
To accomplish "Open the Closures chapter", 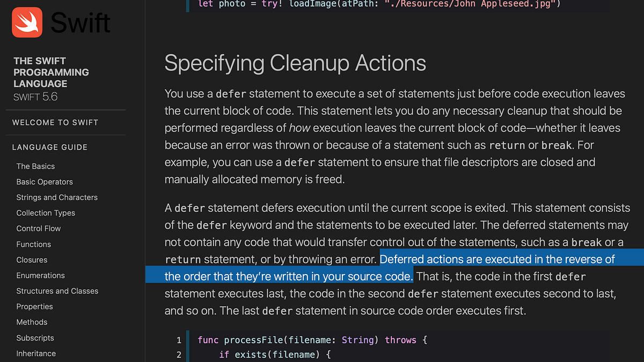I will [x=32, y=260].
